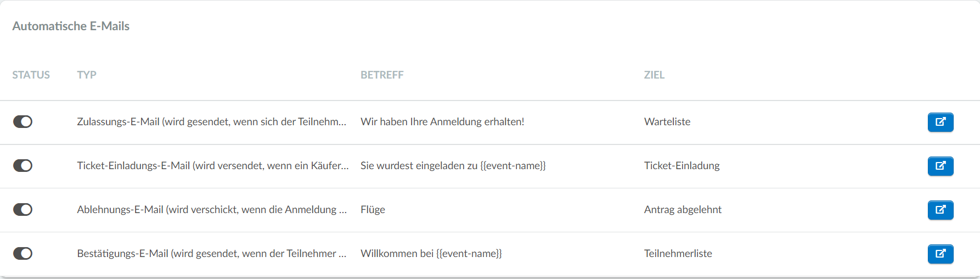Click the ZIEL column header
Image resolution: width=980 pixels, height=279 pixels.
[654, 75]
